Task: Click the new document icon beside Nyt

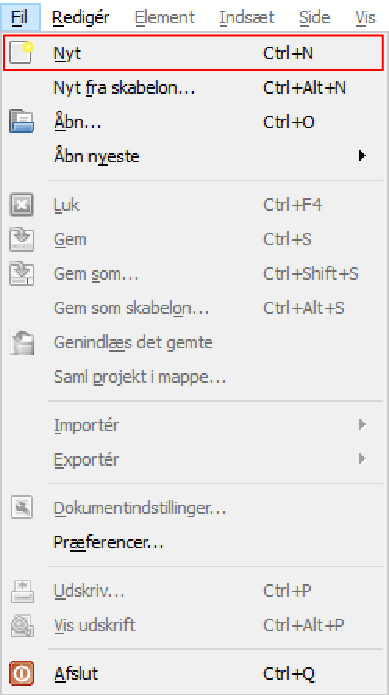Action: 21,54
